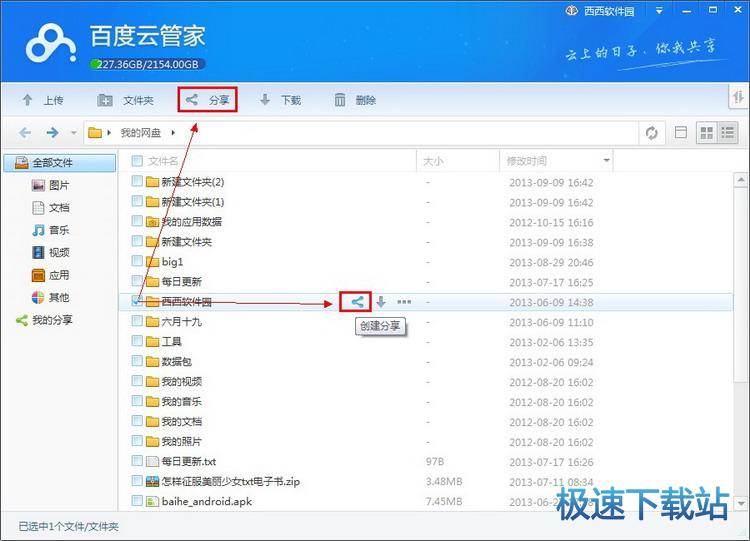Image resolution: width=750 pixels, height=541 pixels.
Task: Uncheck the box for 西西软件园 folder
Action: (137, 301)
